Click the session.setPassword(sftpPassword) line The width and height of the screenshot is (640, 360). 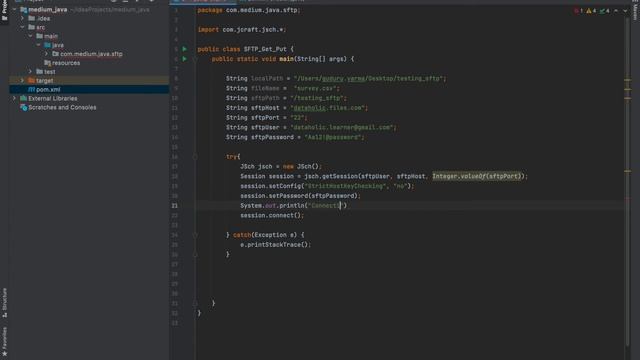(x=300, y=196)
